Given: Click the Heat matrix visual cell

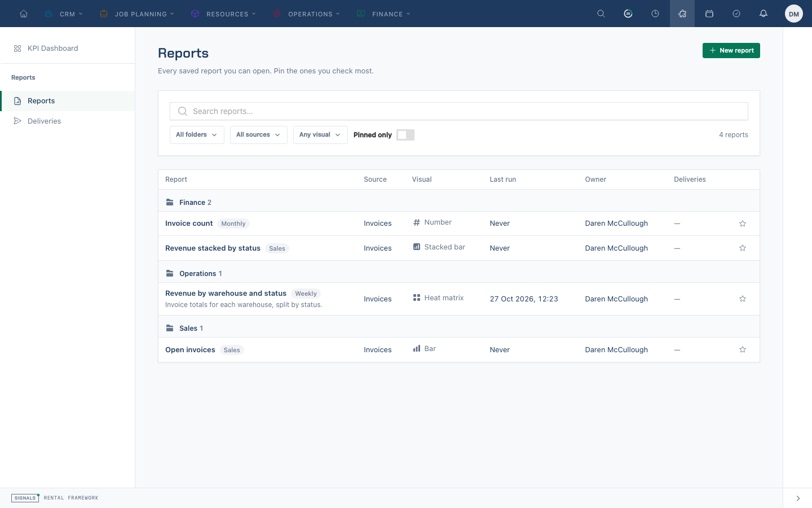Looking at the screenshot, I should tap(438, 298).
